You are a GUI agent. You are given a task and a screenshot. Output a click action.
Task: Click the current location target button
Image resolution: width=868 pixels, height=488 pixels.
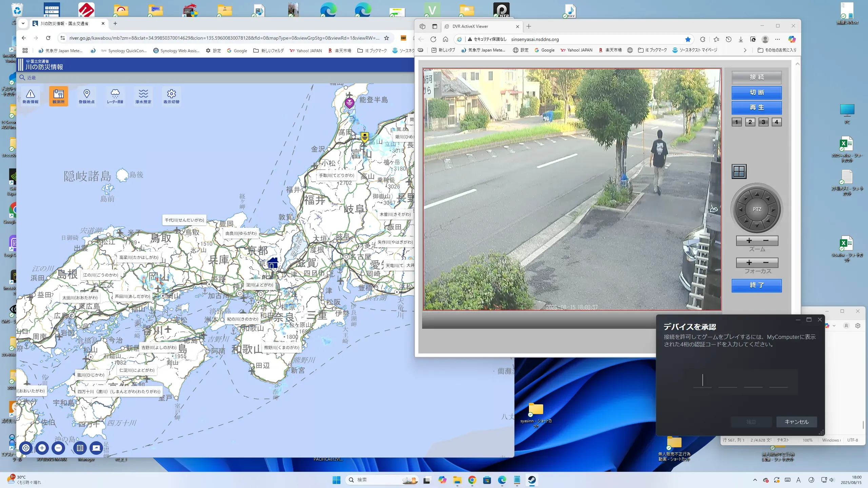tap(26, 448)
